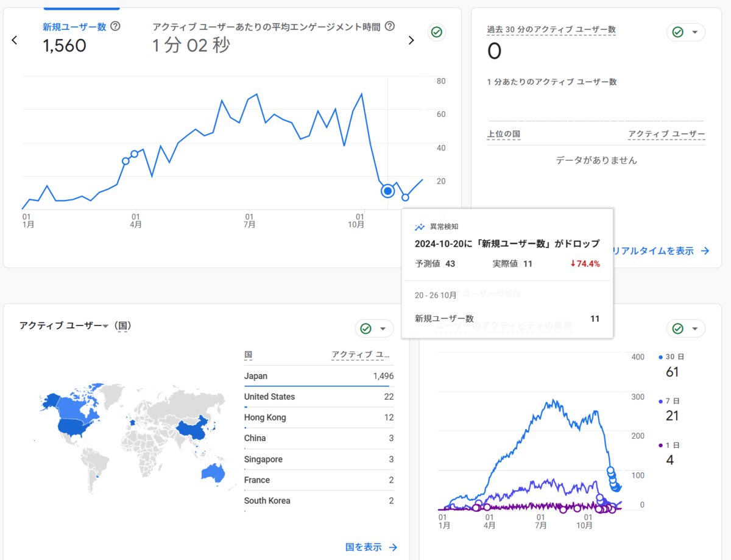731x560 pixels.
Task: Click the help icon beside 新規ユーザー数
Action: tap(115, 26)
